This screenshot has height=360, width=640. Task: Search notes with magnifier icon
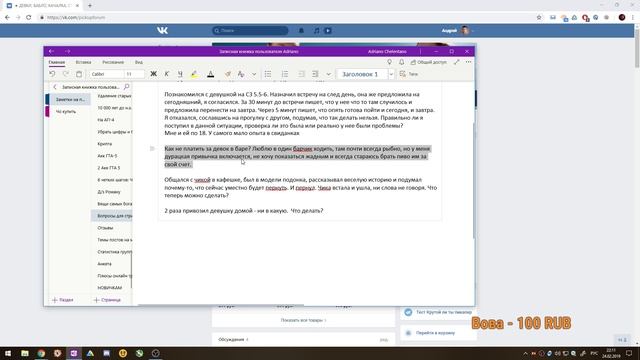click(x=127, y=87)
